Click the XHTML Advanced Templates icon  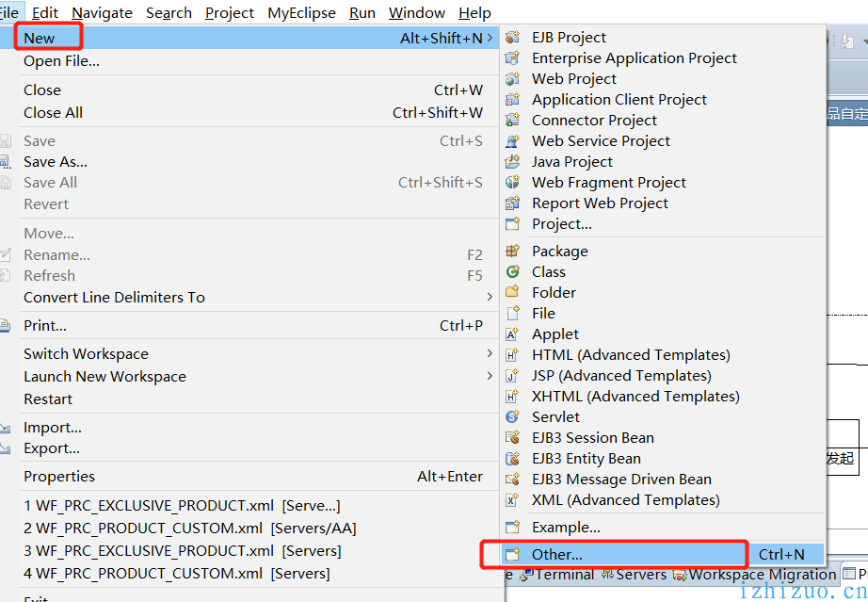point(512,397)
